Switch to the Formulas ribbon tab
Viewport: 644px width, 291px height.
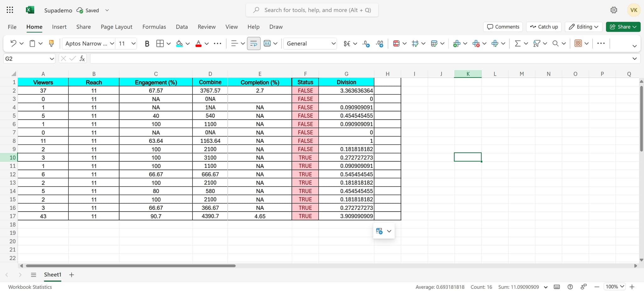point(154,27)
